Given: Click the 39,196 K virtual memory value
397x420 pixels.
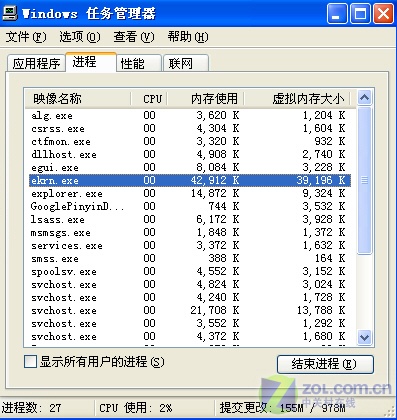Looking at the screenshot, I should (321, 180).
